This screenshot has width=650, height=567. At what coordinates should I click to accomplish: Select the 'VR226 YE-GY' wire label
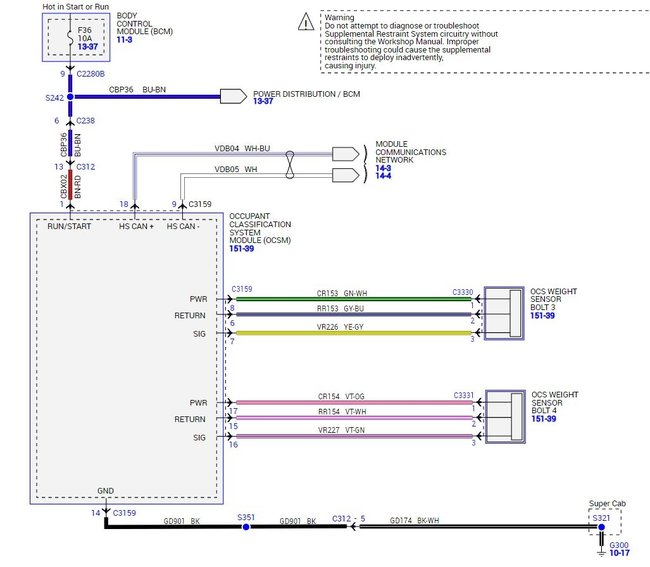coord(340,327)
